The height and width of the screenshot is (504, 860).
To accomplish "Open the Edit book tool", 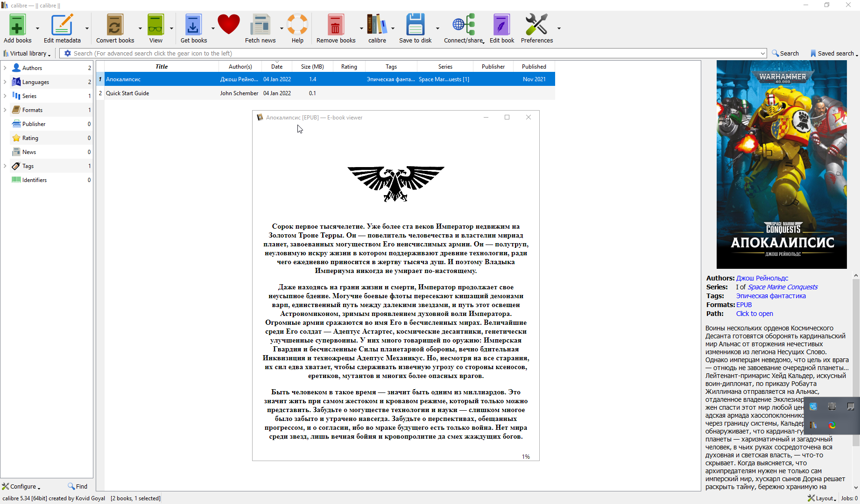I will click(x=501, y=25).
